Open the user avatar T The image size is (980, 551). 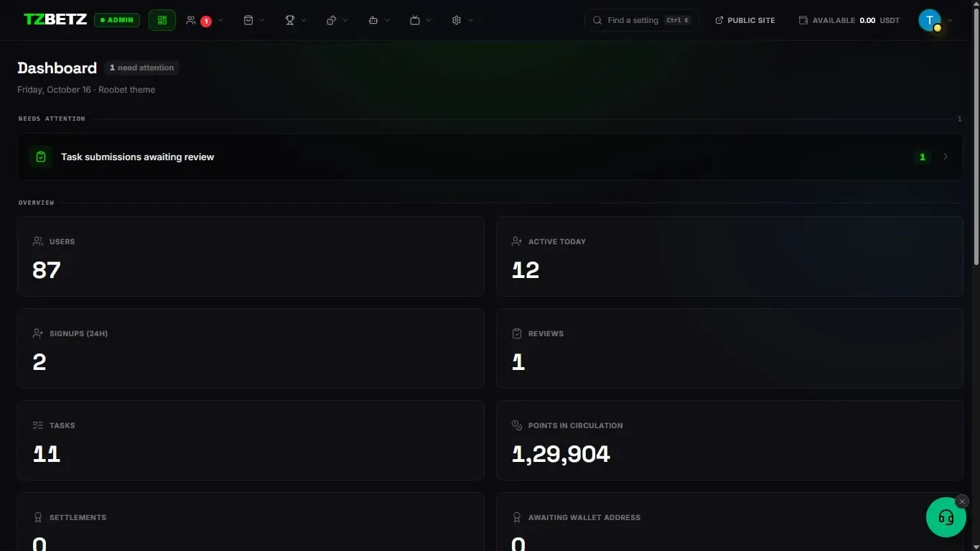pyautogui.click(x=930, y=20)
